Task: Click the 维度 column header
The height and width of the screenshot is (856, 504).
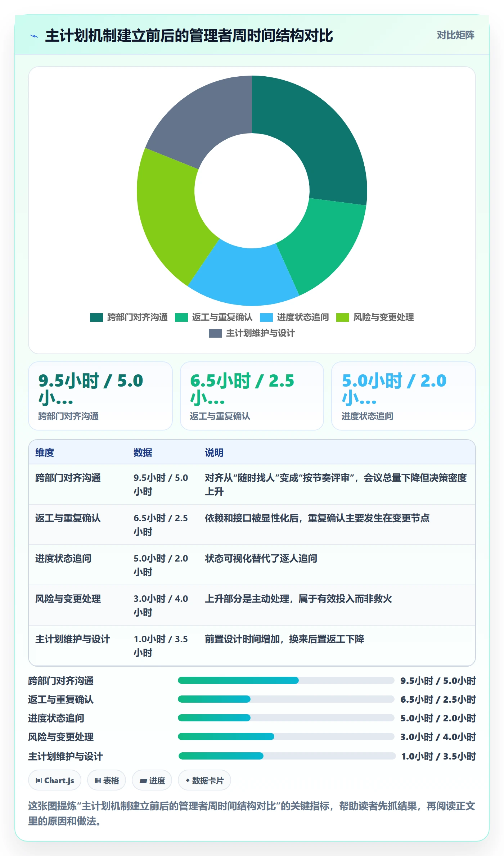Action: 45,452
